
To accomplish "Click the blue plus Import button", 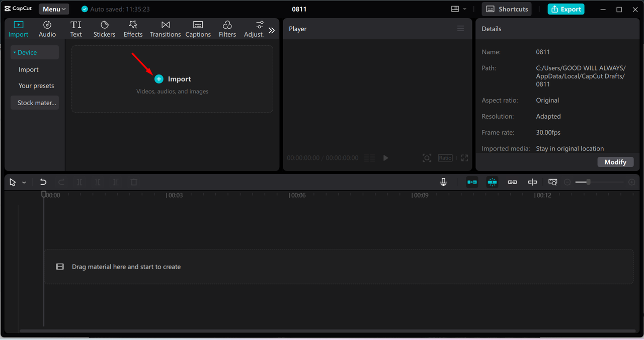I will pyautogui.click(x=159, y=79).
